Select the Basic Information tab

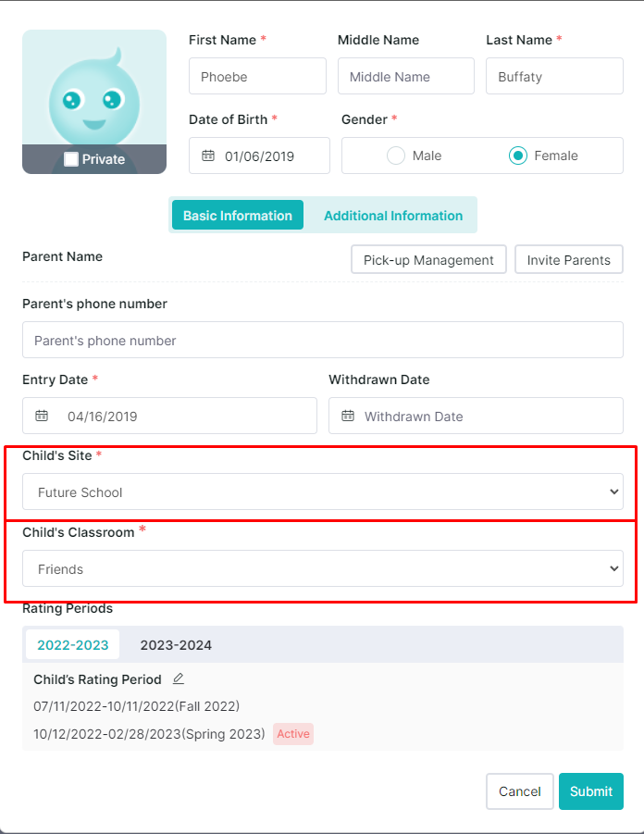[238, 216]
